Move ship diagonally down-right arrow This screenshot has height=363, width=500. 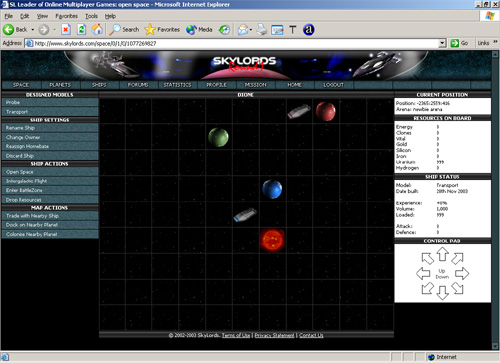coord(457,288)
